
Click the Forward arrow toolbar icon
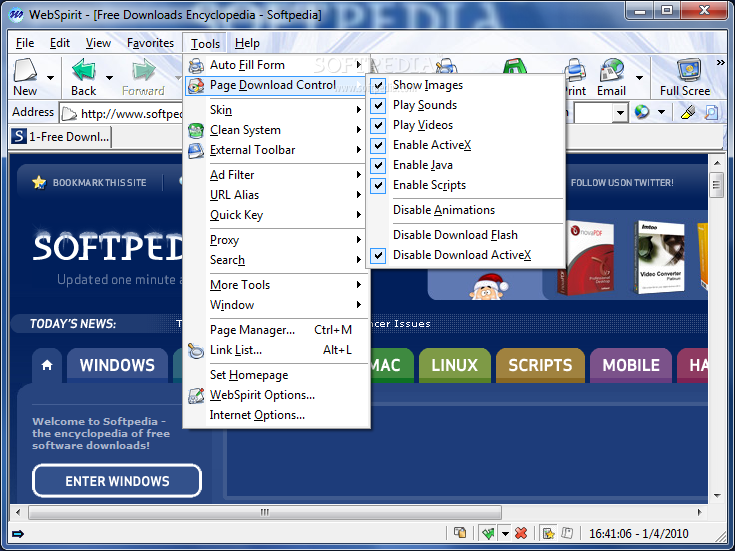[143, 70]
